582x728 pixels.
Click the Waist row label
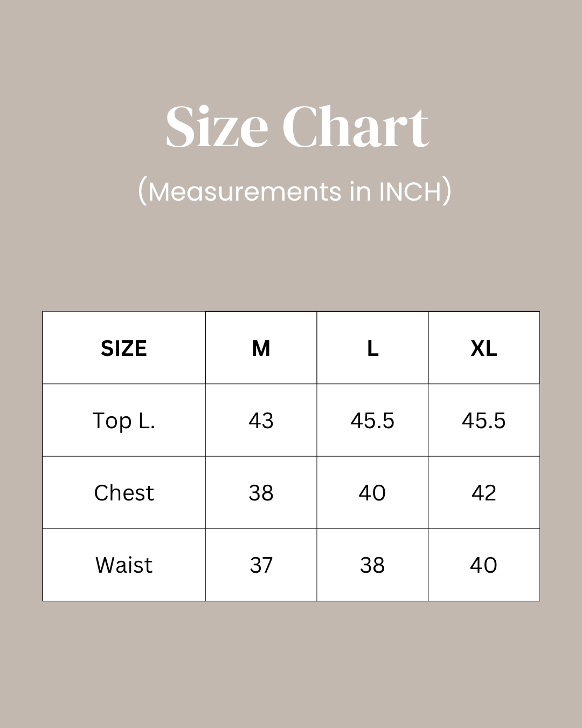pos(124,565)
